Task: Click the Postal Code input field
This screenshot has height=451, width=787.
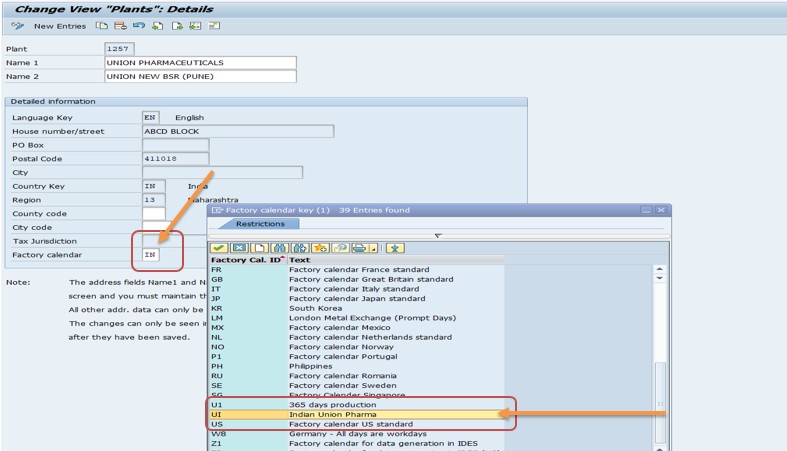Action: point(175,158)
